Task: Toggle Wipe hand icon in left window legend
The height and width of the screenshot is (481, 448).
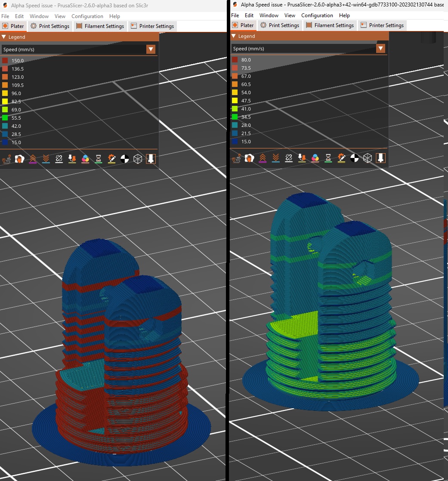Action: 20,159
